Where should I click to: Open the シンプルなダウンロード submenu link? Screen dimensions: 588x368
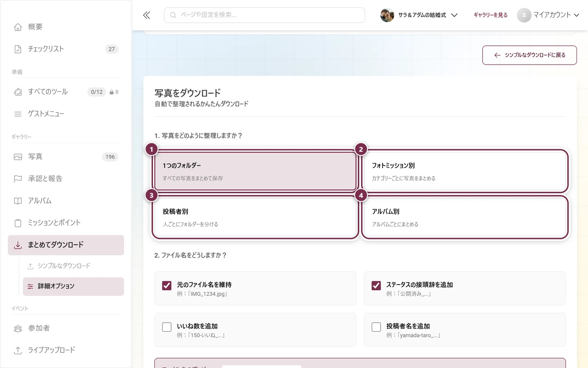73,266
